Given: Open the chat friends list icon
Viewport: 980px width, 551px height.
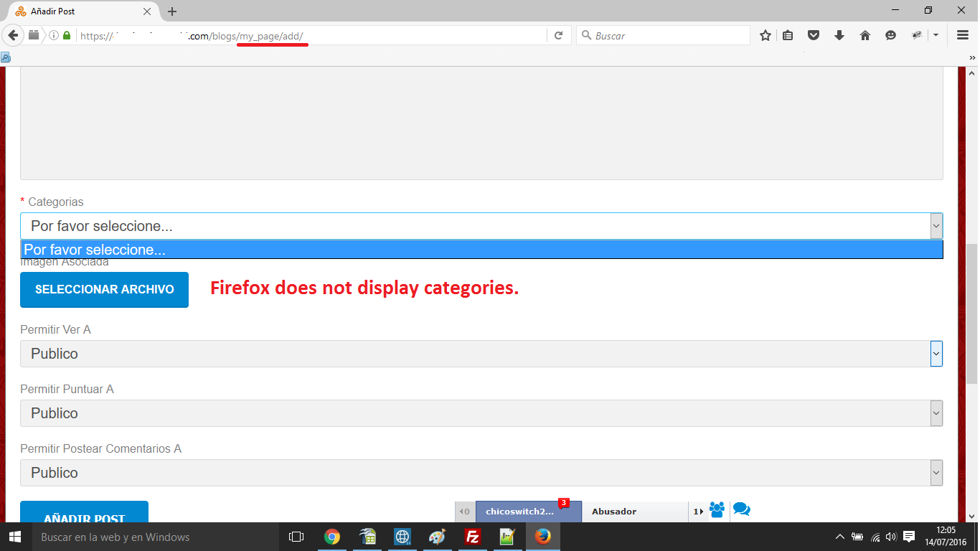Looking at the screenshot, I should [x=717, y=510].
